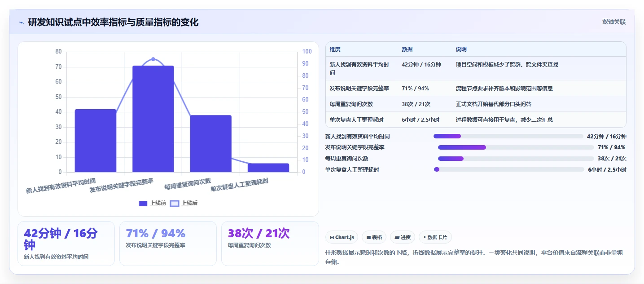644x284 pixels.
Task: Click the icon in 进度 tag
Action: click(397, 237)
